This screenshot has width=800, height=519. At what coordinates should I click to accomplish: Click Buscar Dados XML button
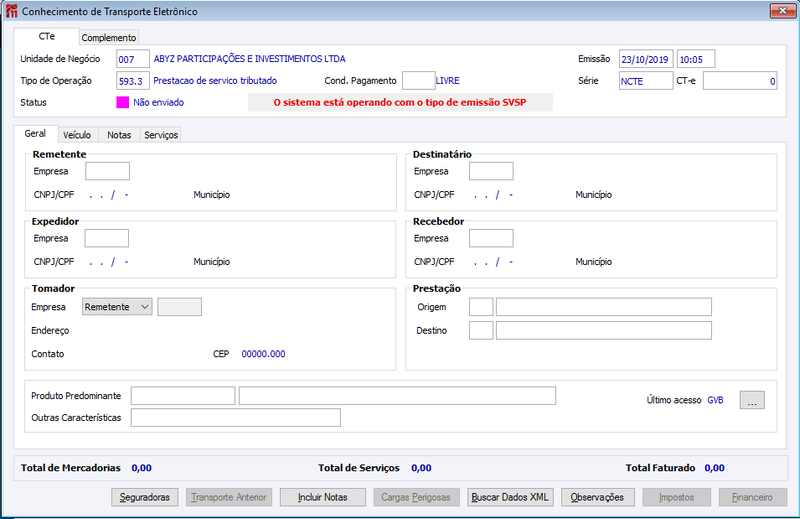point(510,497)
